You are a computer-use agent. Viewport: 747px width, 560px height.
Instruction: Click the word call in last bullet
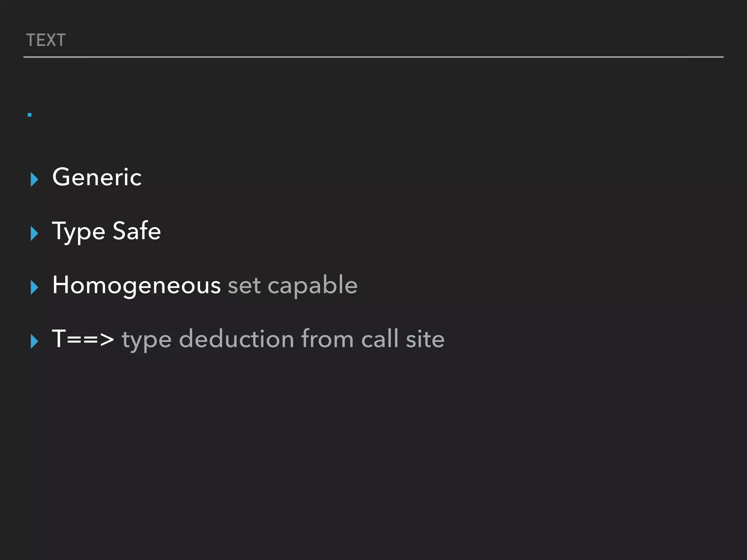point(380,339)
